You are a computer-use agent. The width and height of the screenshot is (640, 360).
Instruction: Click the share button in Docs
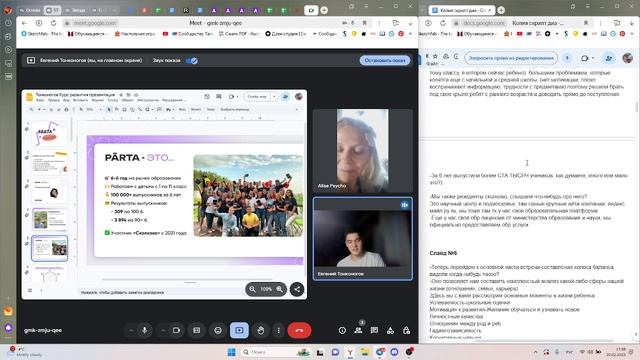[x=608, y=58]
